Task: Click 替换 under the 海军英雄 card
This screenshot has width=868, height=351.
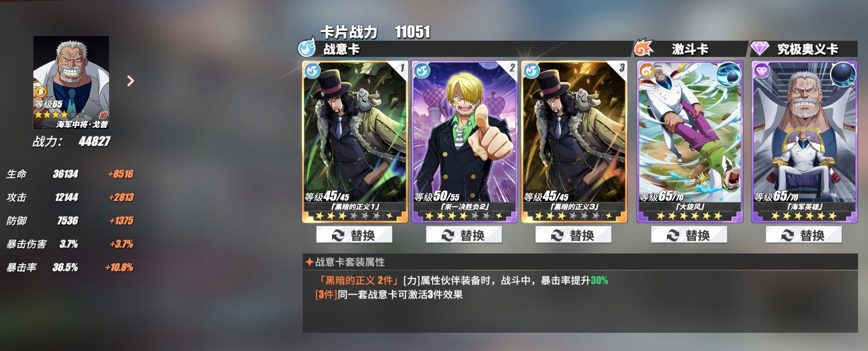Action: click(x=804, y=235)
